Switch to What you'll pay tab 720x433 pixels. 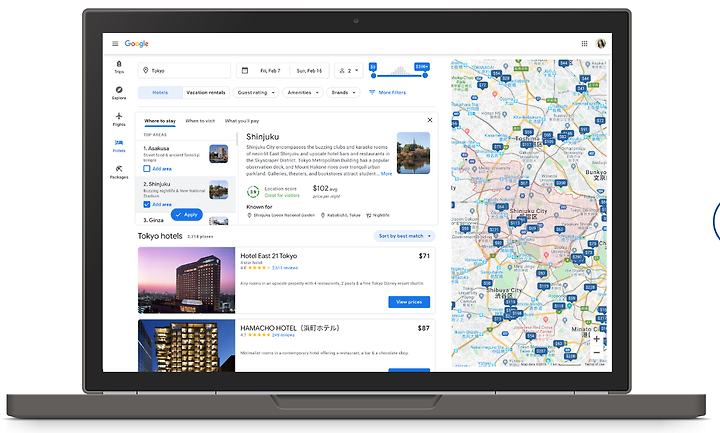(242, 121)
